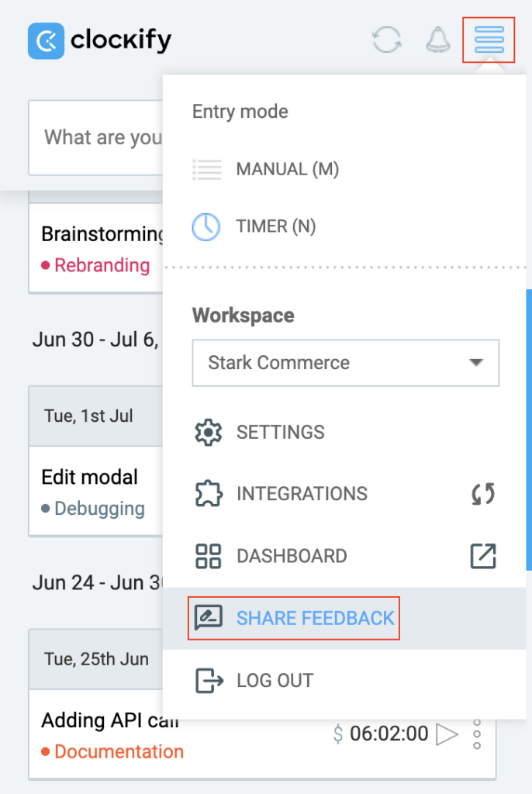Image resolution: width=532 pixels, height=794 pixels.
Task: Select Integrations in the menu
Action: (301, 494)
